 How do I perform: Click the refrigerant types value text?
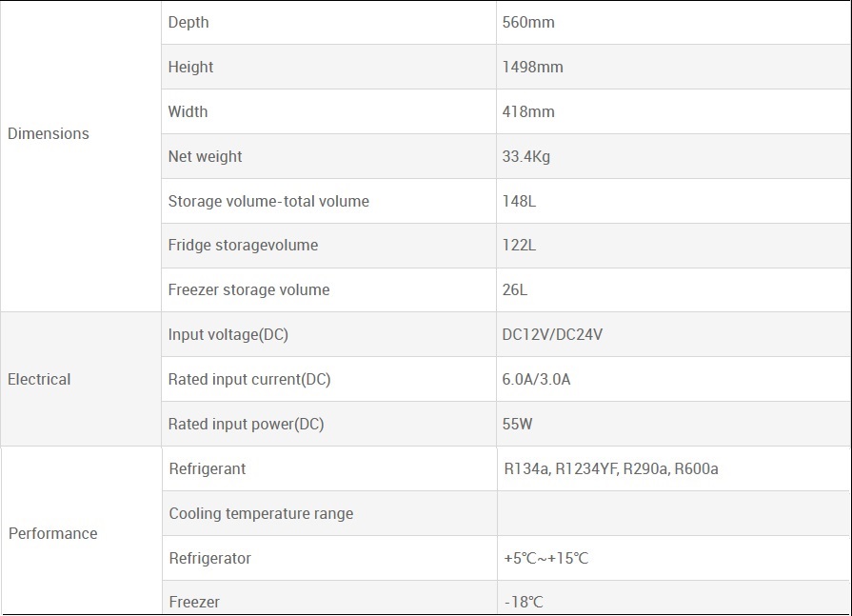tap(611, 469)
